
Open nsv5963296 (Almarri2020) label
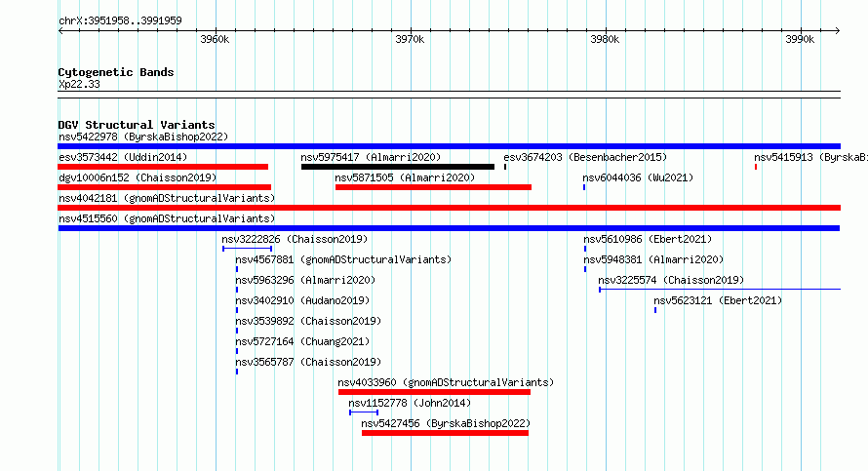coord(305,280)
